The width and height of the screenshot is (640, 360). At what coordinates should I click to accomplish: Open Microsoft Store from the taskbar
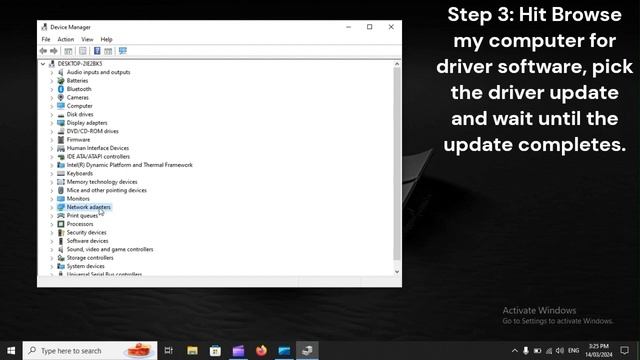[x=216, y=351]
